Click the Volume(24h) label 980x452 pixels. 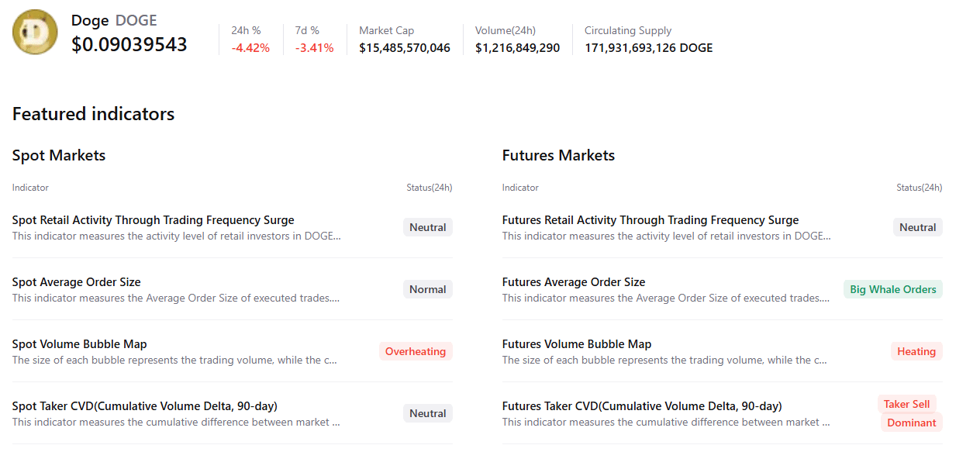506,30
